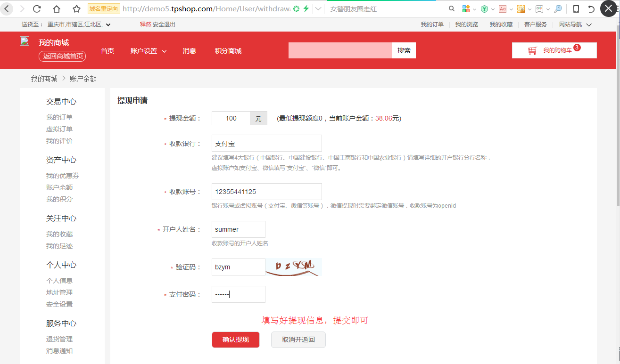Open the colorful apps grid extension icon

pos(465,8)
